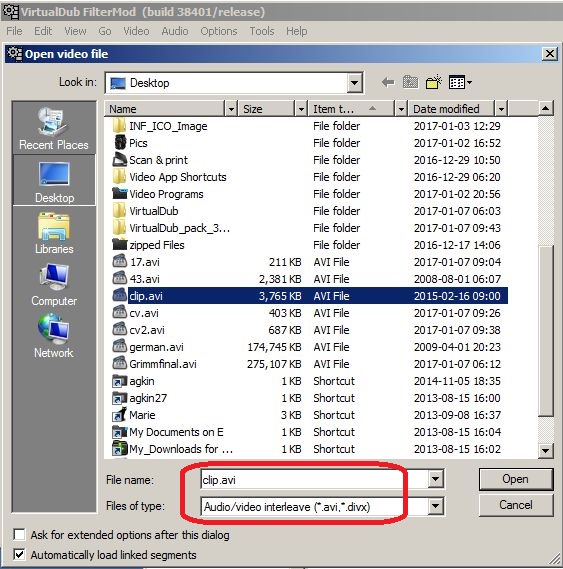Select Desktop in places sidebar

point(54,181)
